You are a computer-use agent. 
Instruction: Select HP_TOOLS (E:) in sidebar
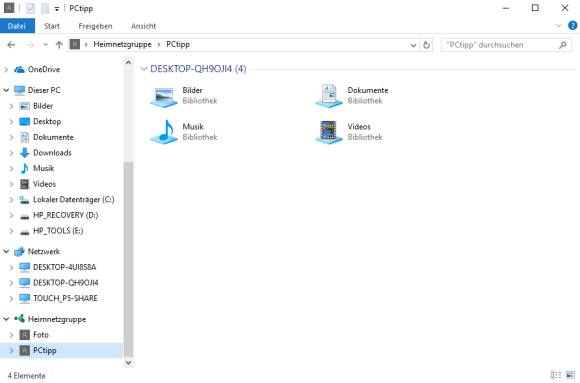(58, 231)
